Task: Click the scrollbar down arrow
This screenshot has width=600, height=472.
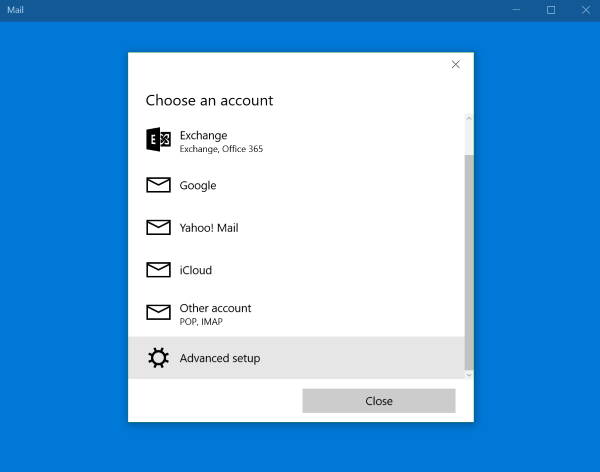Action: click(x=469, y=375)
